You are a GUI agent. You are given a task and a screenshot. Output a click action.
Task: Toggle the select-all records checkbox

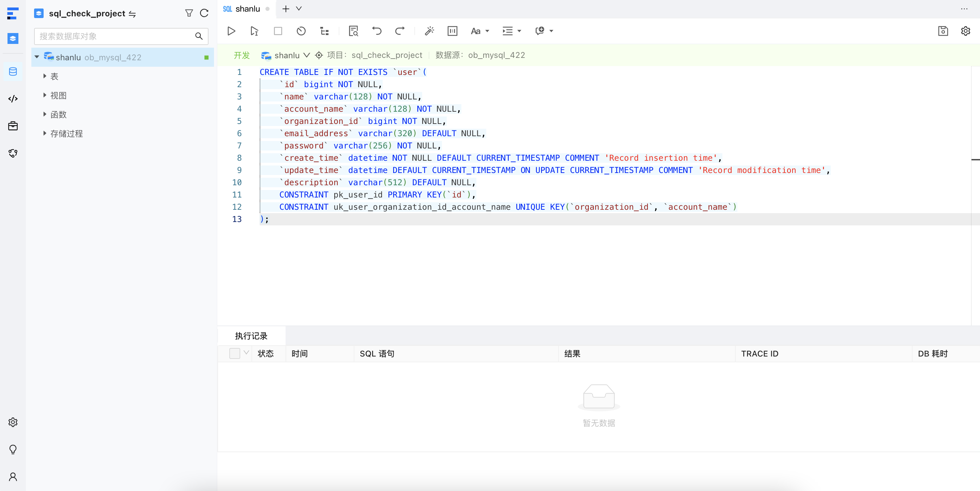pyautogui.click(x=235, y=353)
